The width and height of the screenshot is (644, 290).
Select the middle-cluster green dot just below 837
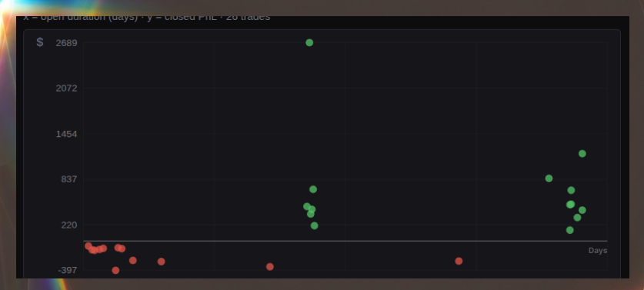[313, 189]
